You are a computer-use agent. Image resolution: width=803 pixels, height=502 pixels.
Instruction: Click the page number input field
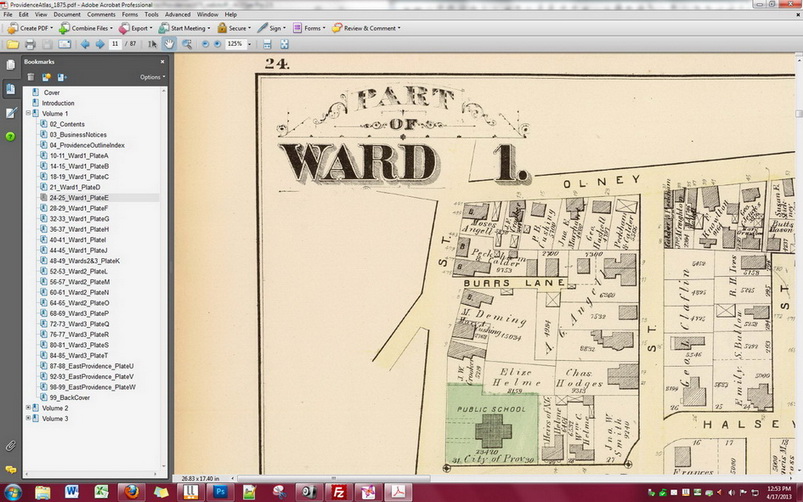[x=115, y=44]
